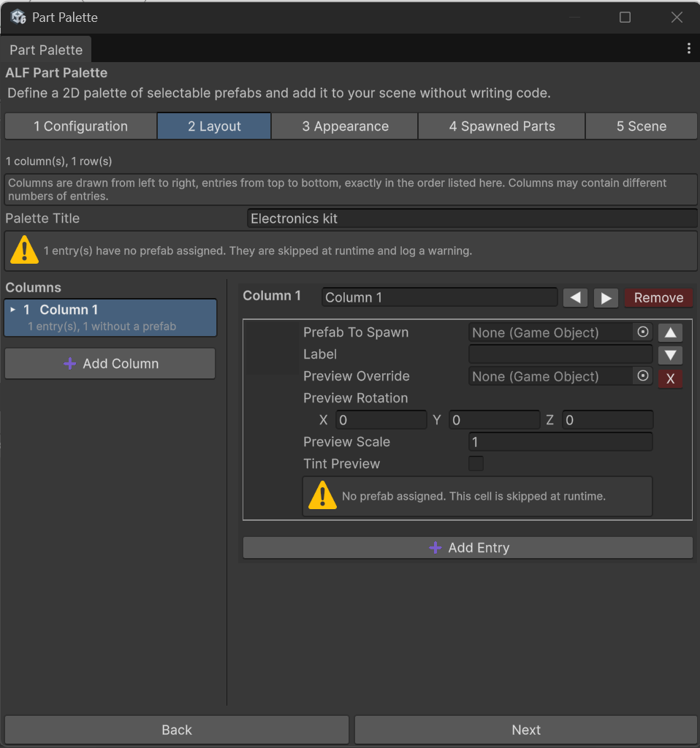Image resolution: width=700 pixels, height=748 pixels.
Task: Click the '1 column(s), 1 row(s)' summary text
Action: point(58,161)
